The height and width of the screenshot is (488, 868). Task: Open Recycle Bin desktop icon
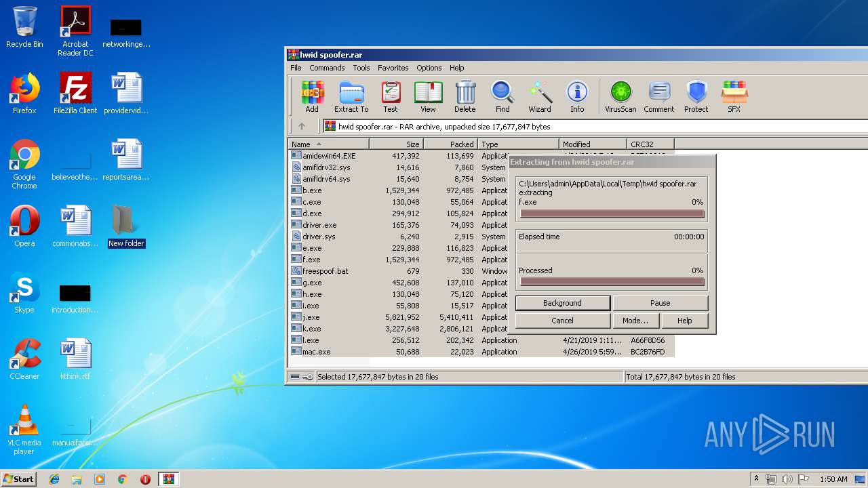point(24,28)
